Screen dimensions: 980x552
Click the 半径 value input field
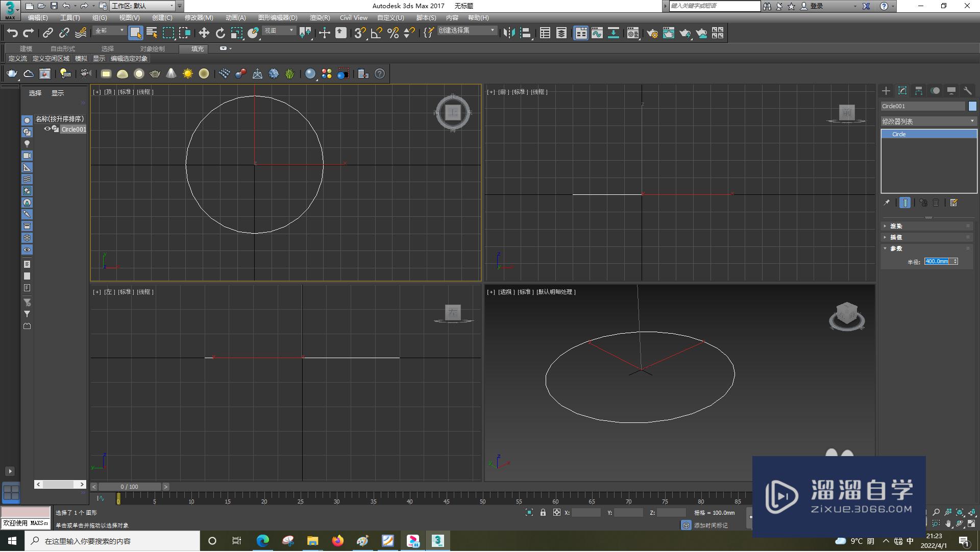[x=937, y=261]
